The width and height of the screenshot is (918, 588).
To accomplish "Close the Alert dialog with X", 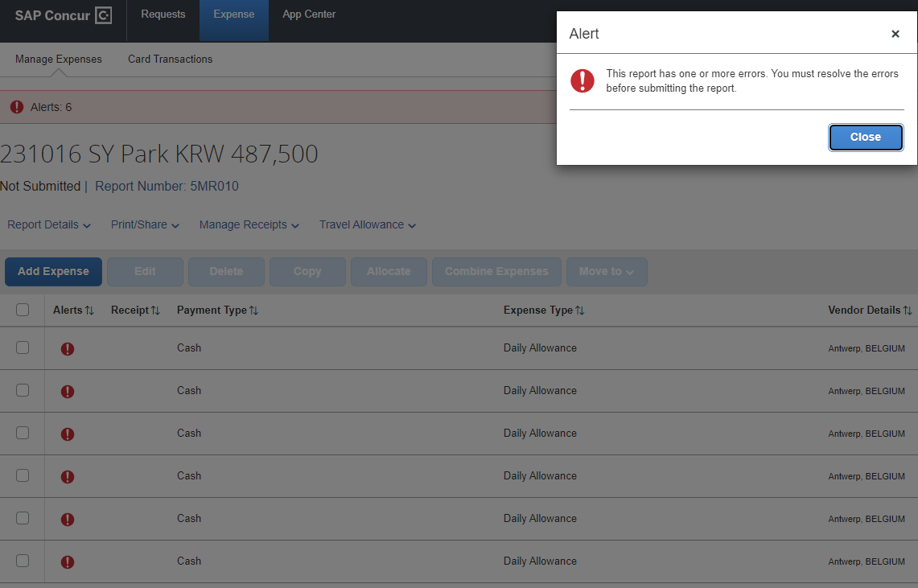I will click(x=895, y=34).
